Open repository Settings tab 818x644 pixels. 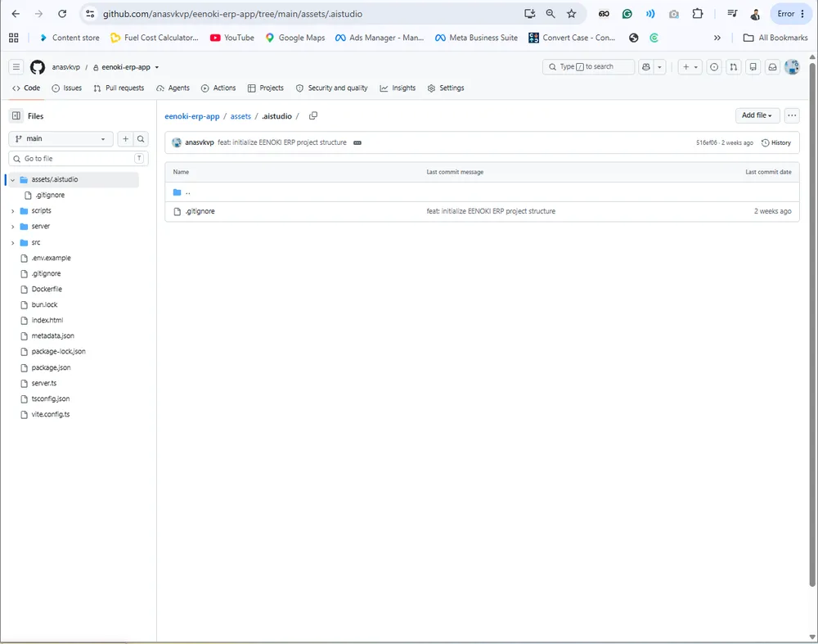[446, 88]
